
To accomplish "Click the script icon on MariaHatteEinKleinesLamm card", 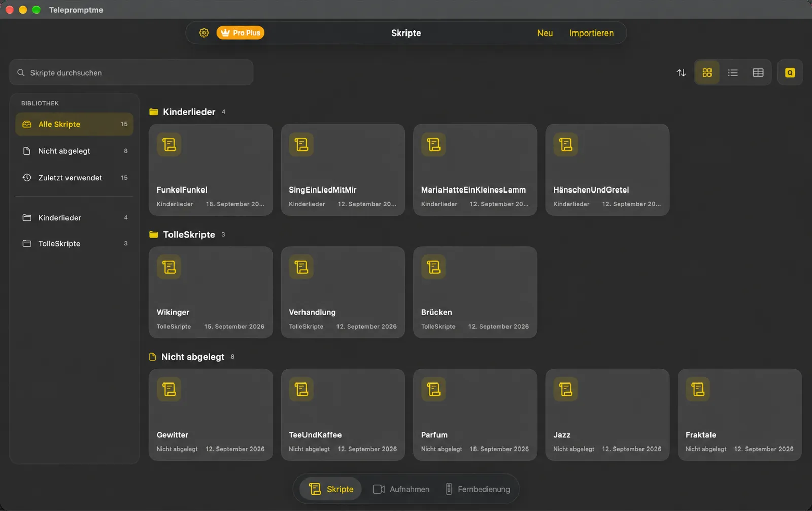I will pyautogui.click(x=434, y=145).
